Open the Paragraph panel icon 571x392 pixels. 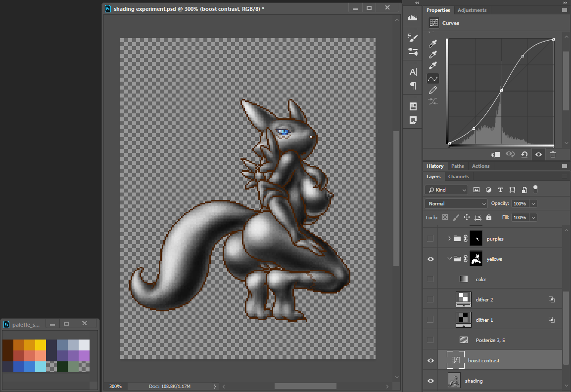point(413,86)
